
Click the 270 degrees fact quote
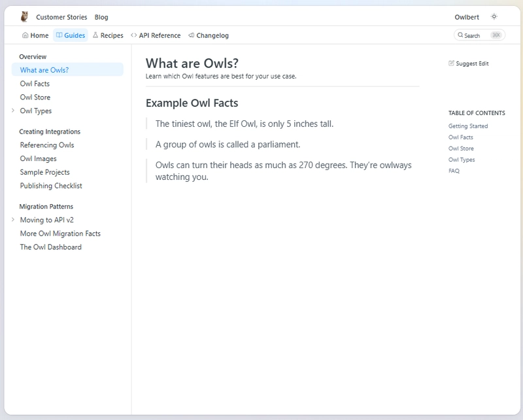click(x=284, y=171)
